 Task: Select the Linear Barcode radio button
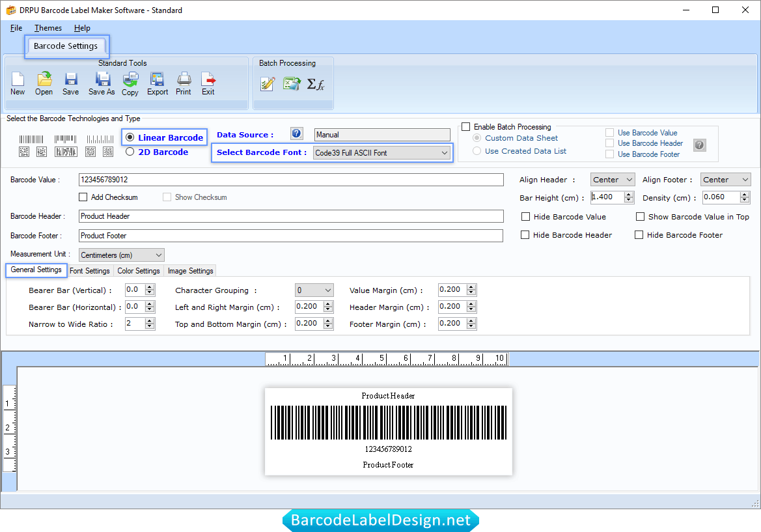coord(130,137)
